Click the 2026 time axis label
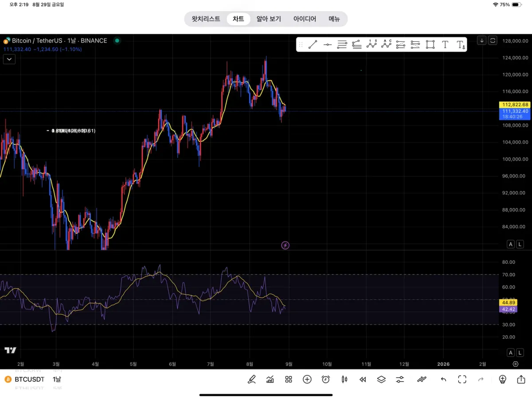The height and width of the screenshot is (399, 532). (443, 364)
